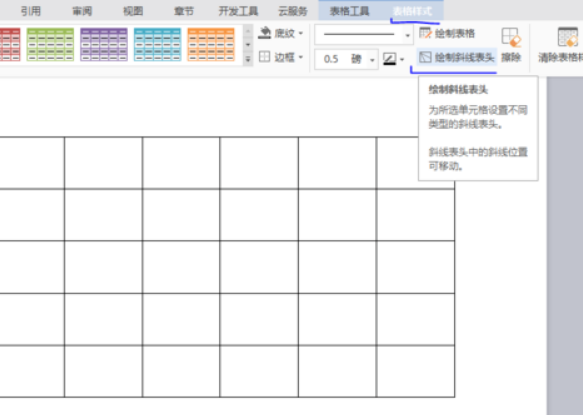583x415 pixels.
Task: Apply the green table style thumbnail
Action: click(x=50, y=44)
